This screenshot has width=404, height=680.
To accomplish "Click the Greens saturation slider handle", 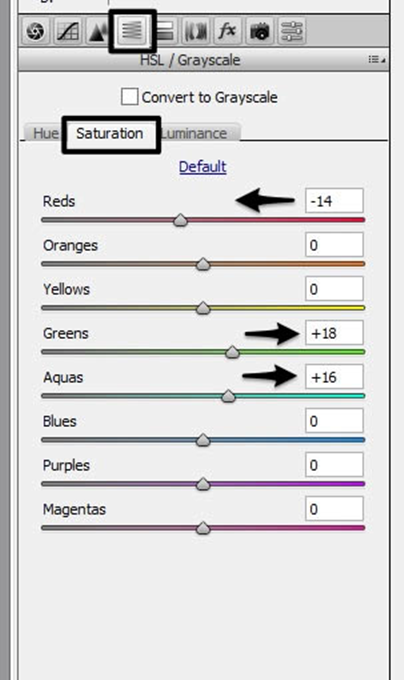I will pos(232,352).
